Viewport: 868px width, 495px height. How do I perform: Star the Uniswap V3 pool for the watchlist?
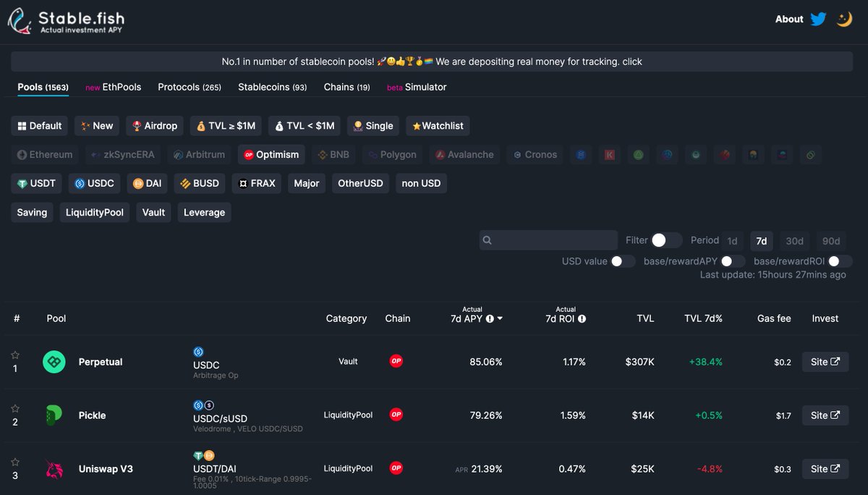15,462
